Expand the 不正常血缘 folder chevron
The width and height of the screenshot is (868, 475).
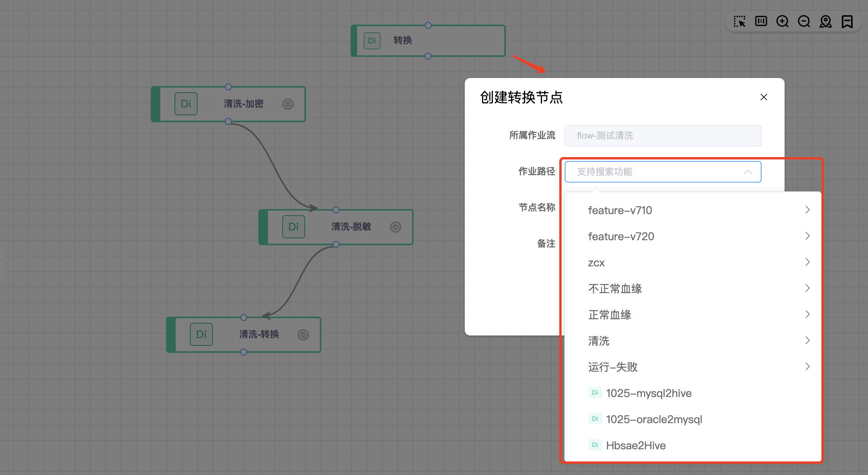pyautogui.click(x=807, y=288)
